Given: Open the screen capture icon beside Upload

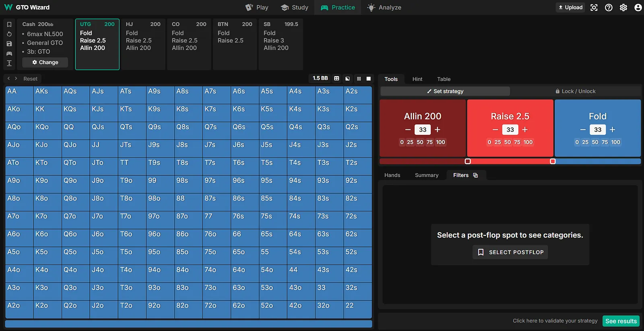Looking at the screenshot, I should (594, 8).
